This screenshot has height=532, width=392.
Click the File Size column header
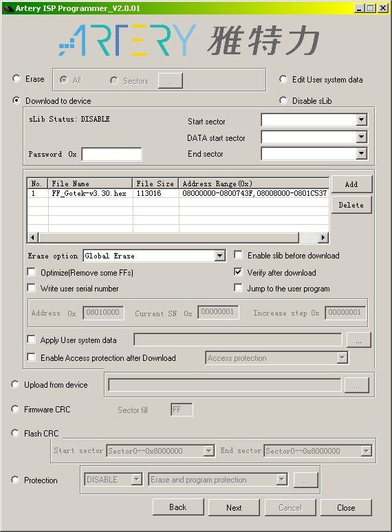tap(155, 184)
